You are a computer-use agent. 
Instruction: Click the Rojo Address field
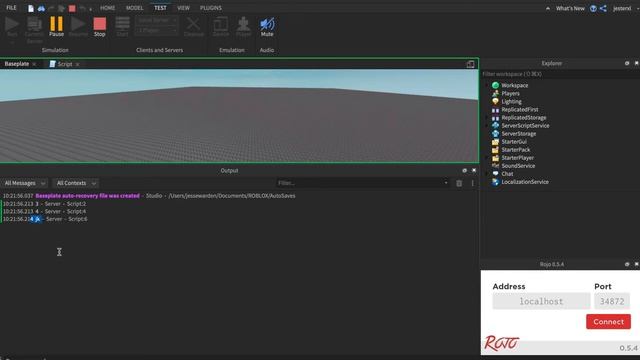tap(541, 301)
